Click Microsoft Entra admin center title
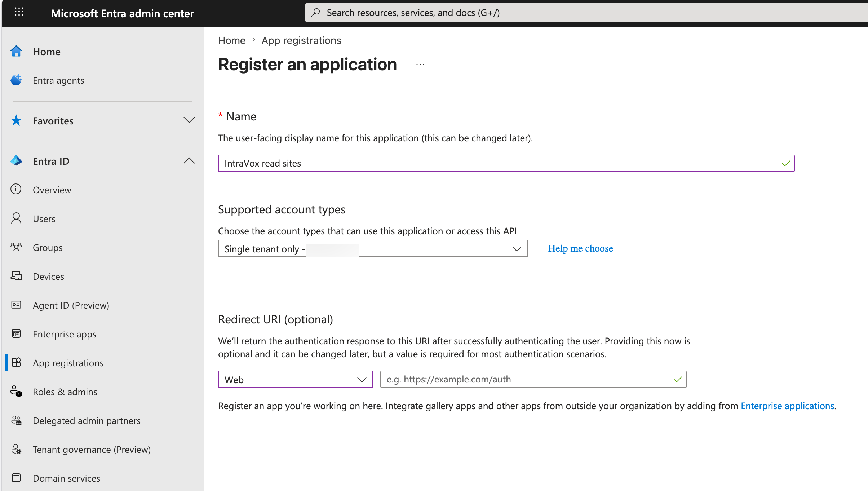The image size is (868, 491). (x=122, y=13)
